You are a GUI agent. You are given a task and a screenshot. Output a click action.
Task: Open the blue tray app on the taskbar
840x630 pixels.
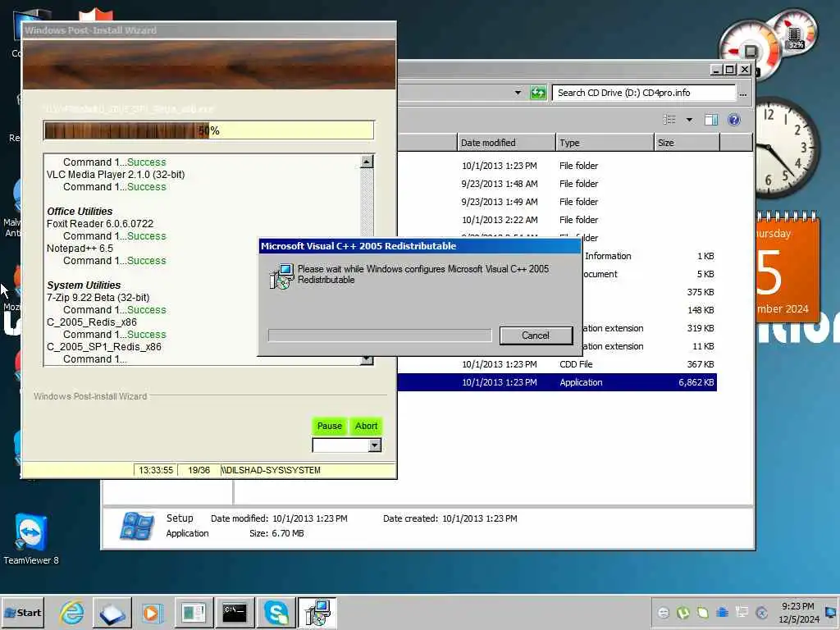point(112,612)
